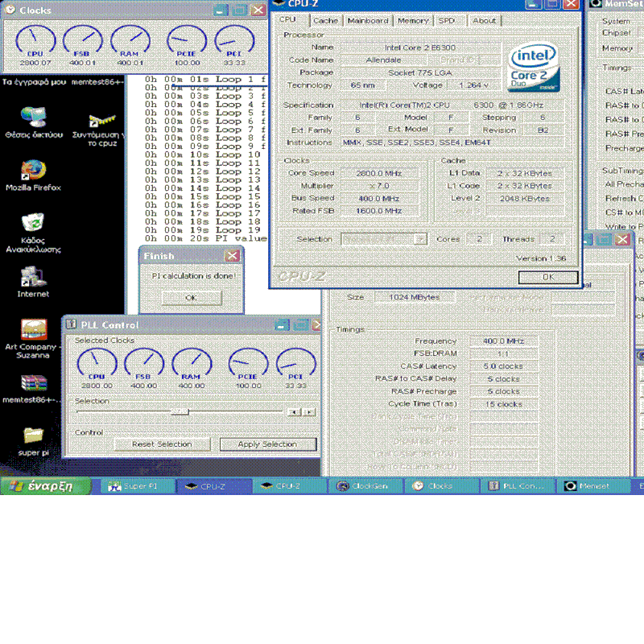Viewport: 644px width, 644px height.
Task: Click the Intel Core 2 Duo logo
Action: [533, 68]
